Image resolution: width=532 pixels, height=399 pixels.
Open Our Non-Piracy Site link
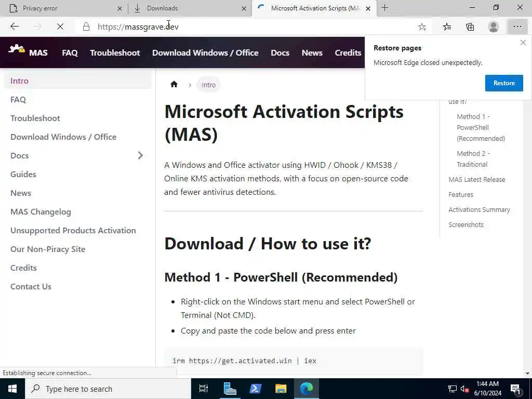coord(47,249)
